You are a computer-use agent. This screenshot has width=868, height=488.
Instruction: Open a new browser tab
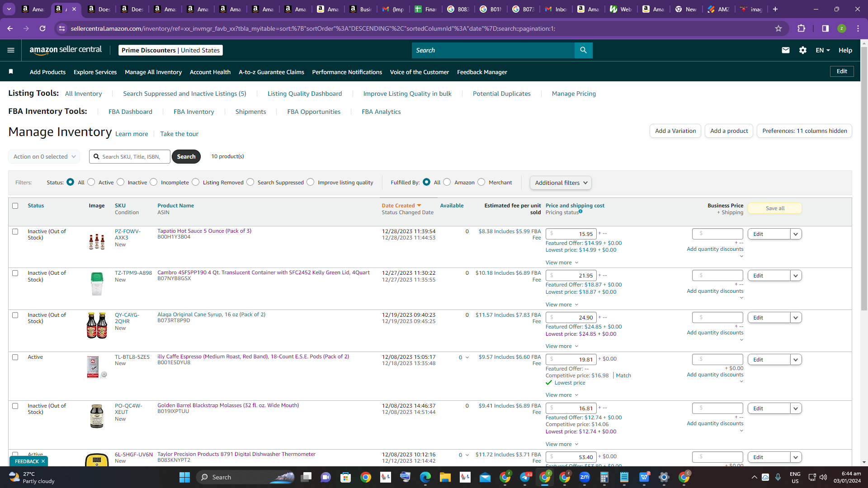[x=775, y=9]
